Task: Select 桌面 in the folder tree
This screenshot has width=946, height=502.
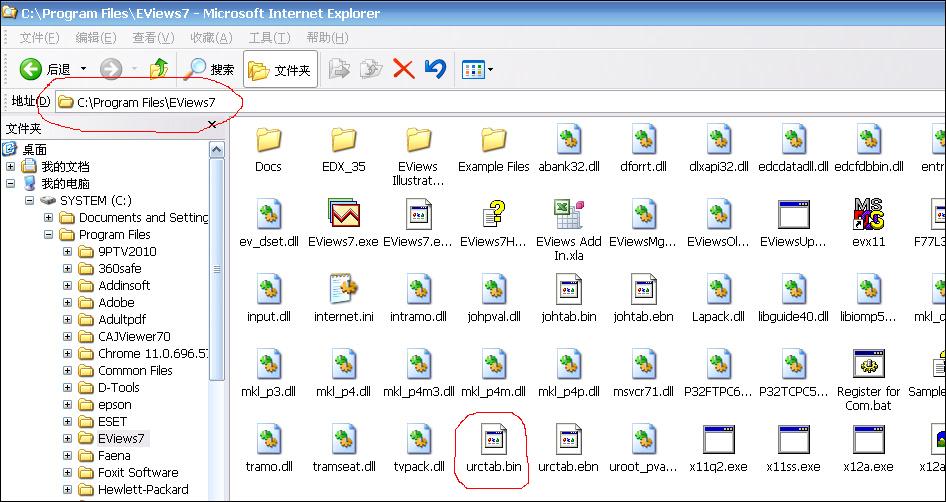Action: click(34, 150)
